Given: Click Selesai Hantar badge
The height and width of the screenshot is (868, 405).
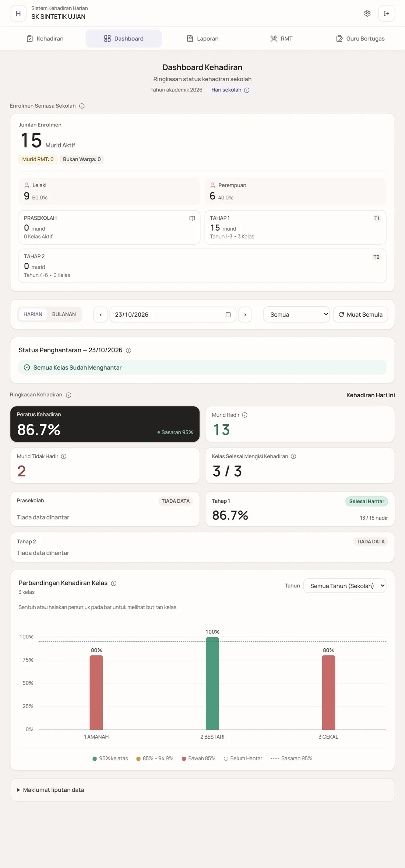Looking at the screenshot, I should click(366, 501).
